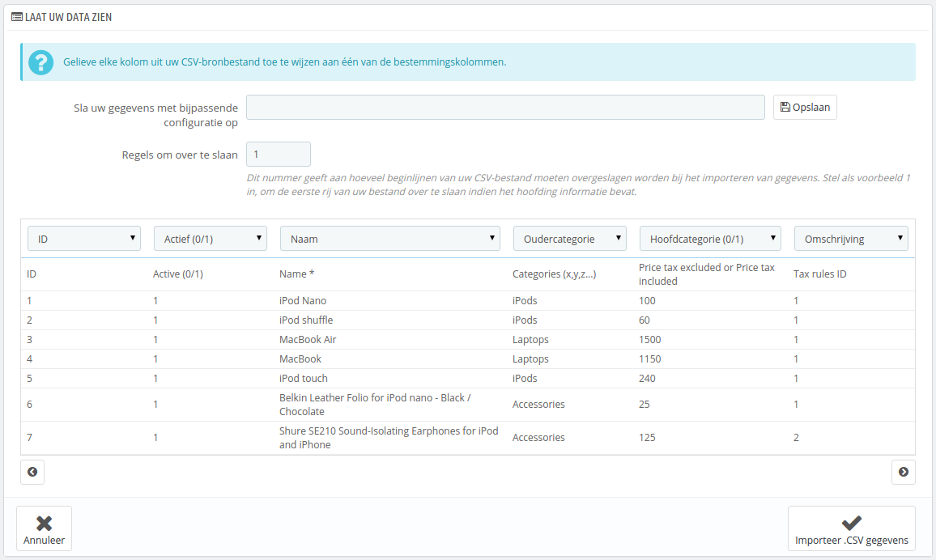The height and width of the screenshot is (560, 936).
Task: Show next columns with right arrow
Action: 903,472
